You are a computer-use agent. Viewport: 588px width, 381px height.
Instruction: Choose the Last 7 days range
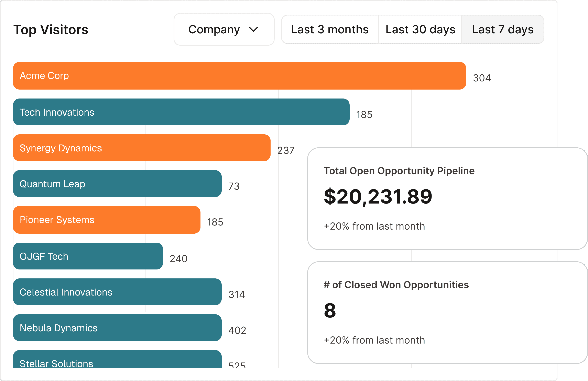502,29
